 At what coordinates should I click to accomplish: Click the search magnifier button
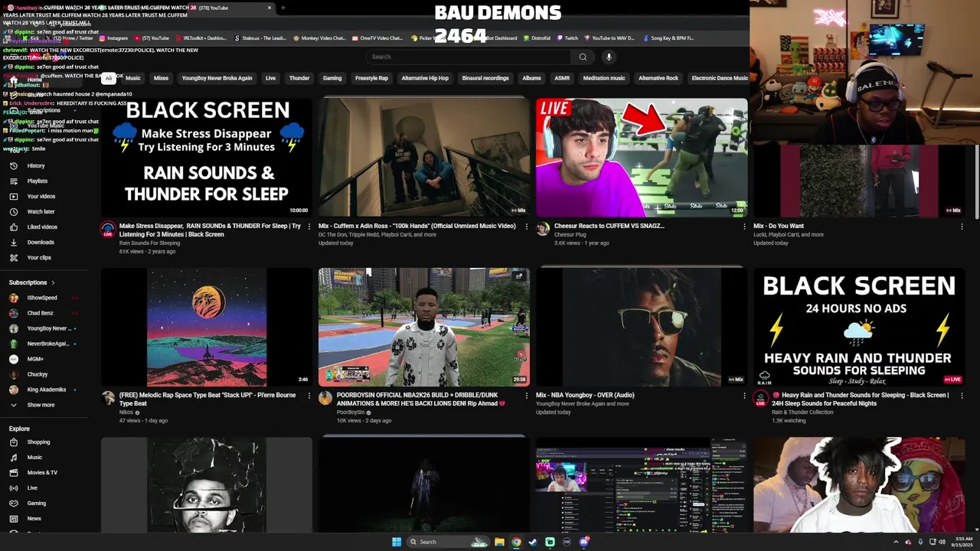pyautogui.click(x=583, y=57)
